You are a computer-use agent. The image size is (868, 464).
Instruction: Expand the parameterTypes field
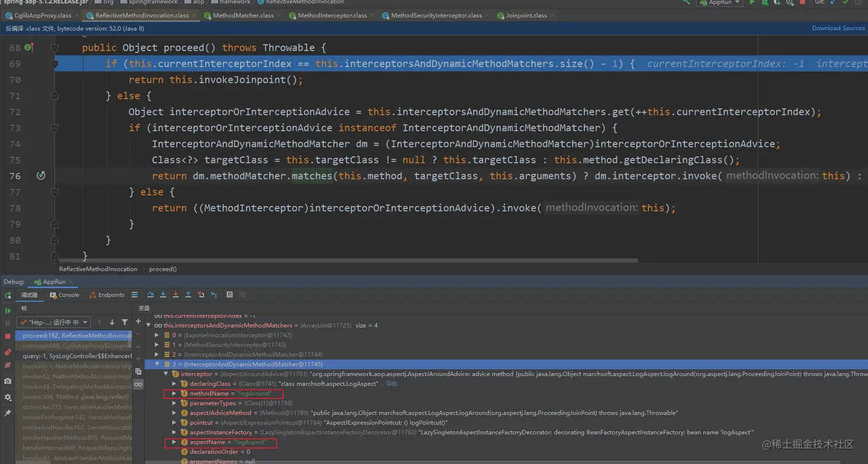[x=175, y=403]
